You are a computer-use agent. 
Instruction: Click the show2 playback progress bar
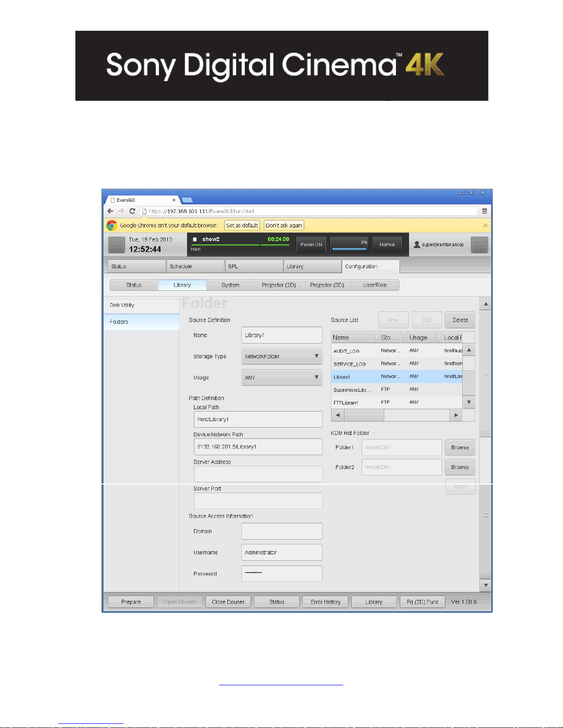tap(240, 245)
